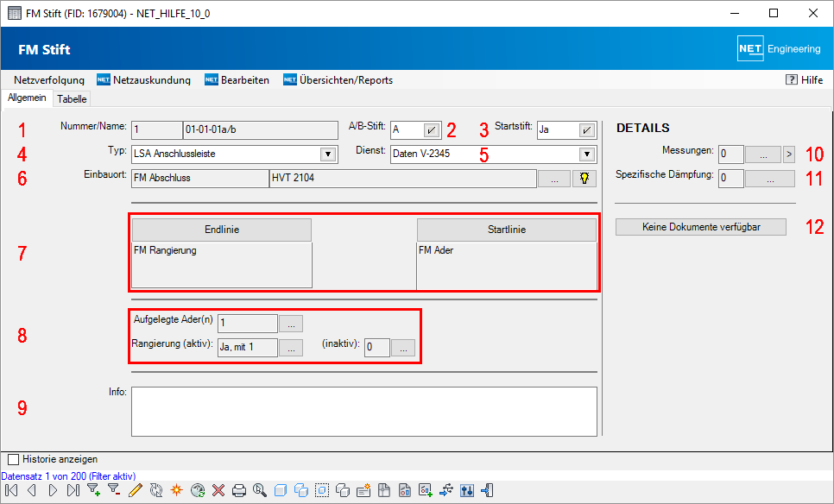The width and height of the screenshot is (834, 504).
Task: Delete record with the red X icon
Action: pyautogui.click(x=218, y=490)
